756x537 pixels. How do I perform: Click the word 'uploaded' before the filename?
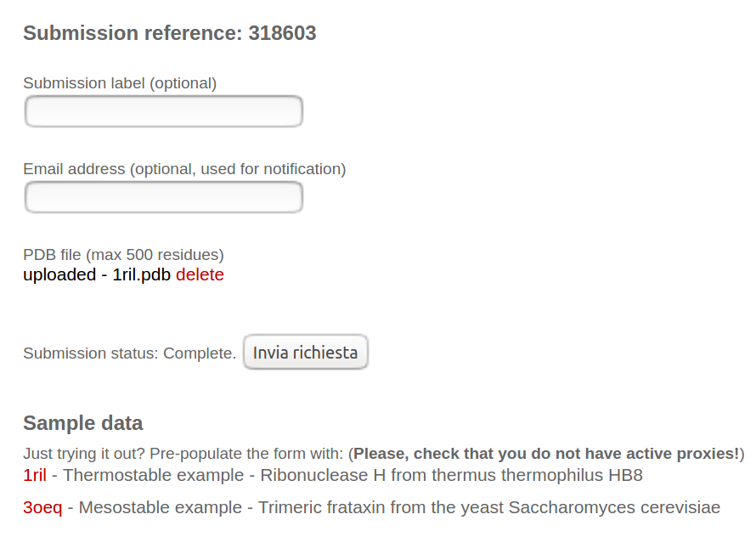pos(59,275)
